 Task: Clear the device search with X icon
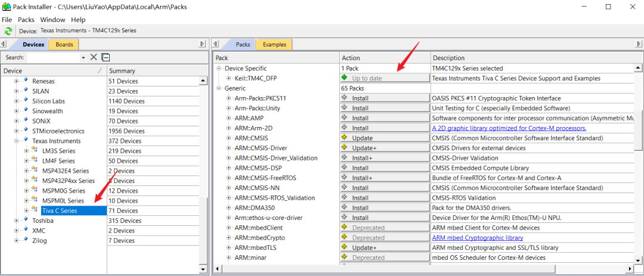tap(94, 57)
